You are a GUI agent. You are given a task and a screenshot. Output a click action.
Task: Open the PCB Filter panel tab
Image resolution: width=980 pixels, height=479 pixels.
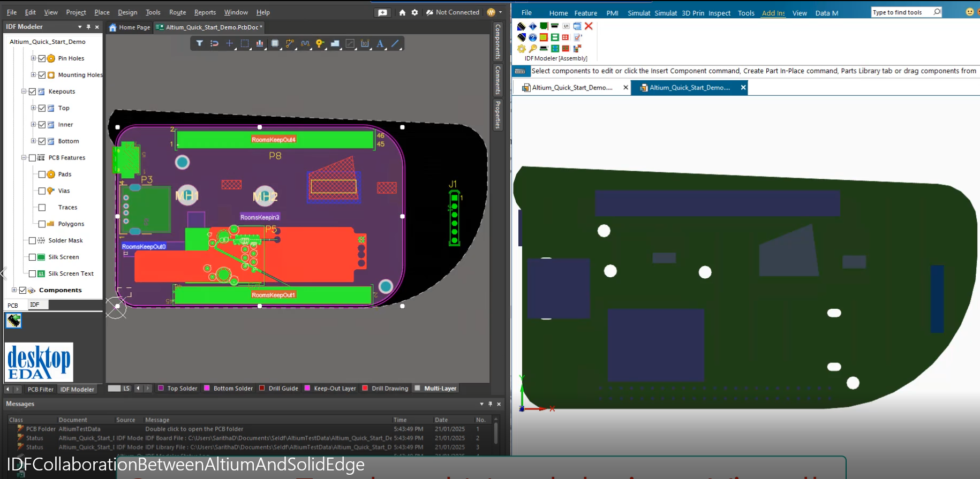click(40, 389)
